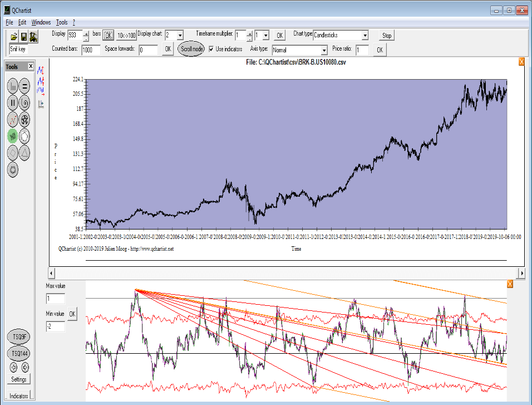Click the open file folder icon

coord(14,36)
